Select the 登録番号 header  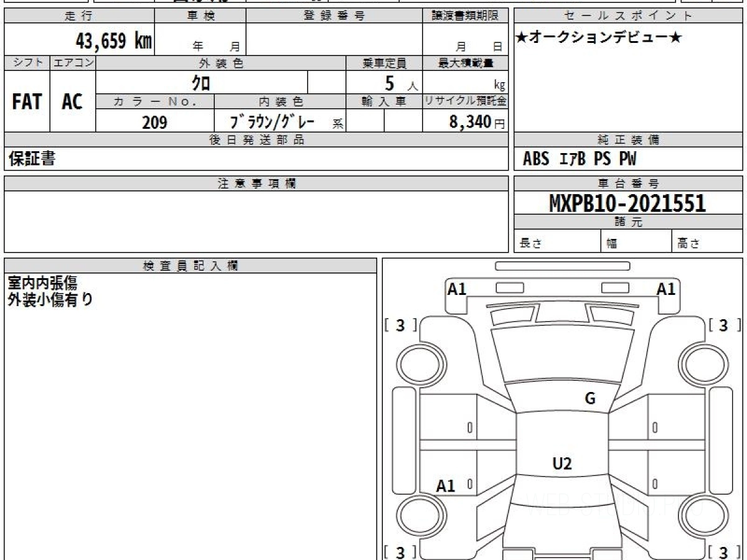tap(334, 16)
